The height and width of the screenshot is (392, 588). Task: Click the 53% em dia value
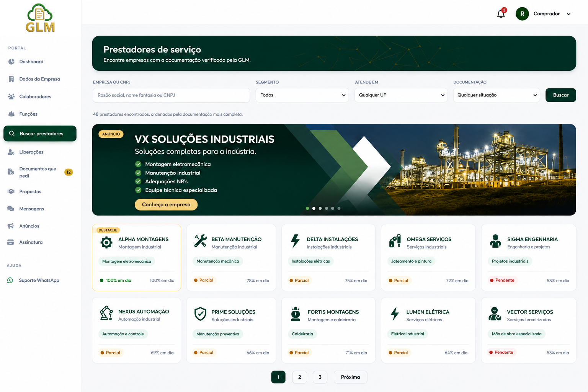[558, 353]
